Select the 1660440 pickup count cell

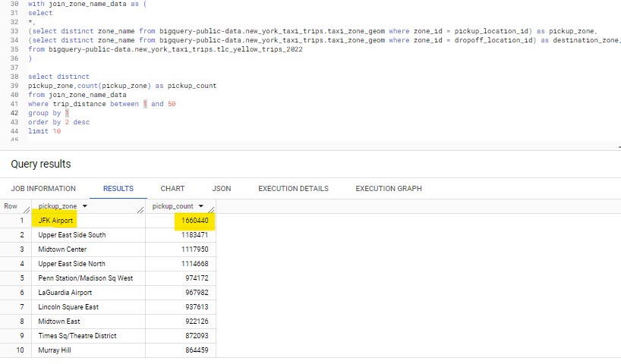coord(194,221)
